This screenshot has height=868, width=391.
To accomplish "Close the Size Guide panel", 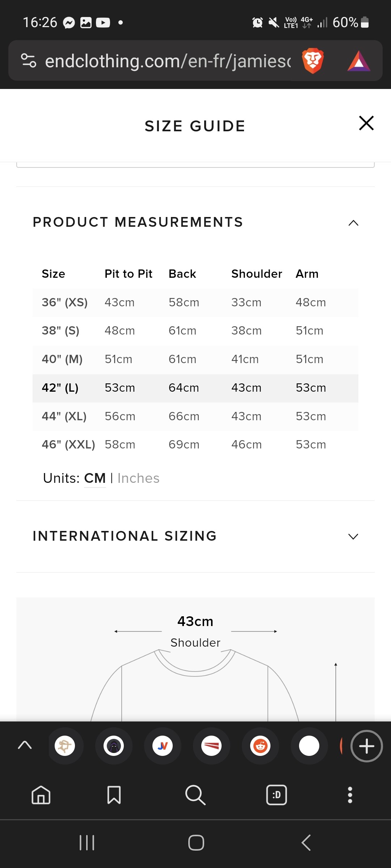I will coord(366,123).
